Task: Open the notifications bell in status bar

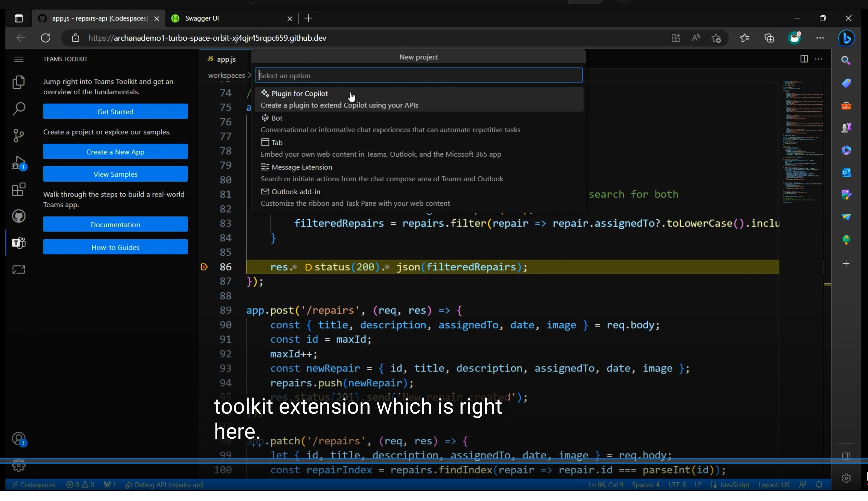Action: 820,485
